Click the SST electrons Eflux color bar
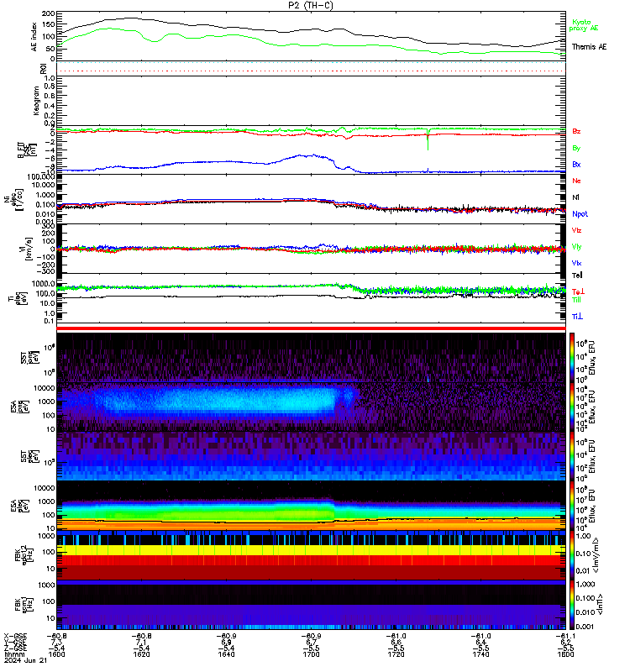This screenshot has height=672, width=630. [x=572, y=456]
